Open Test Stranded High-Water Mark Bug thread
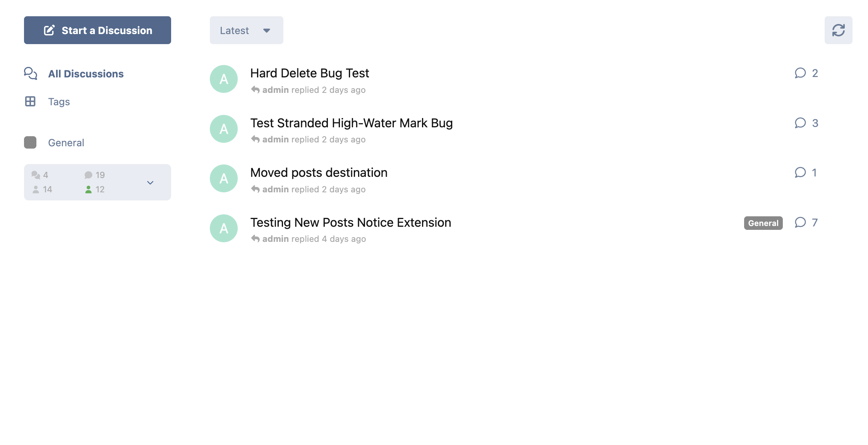 pyautogui.click(x=351, y=123)
